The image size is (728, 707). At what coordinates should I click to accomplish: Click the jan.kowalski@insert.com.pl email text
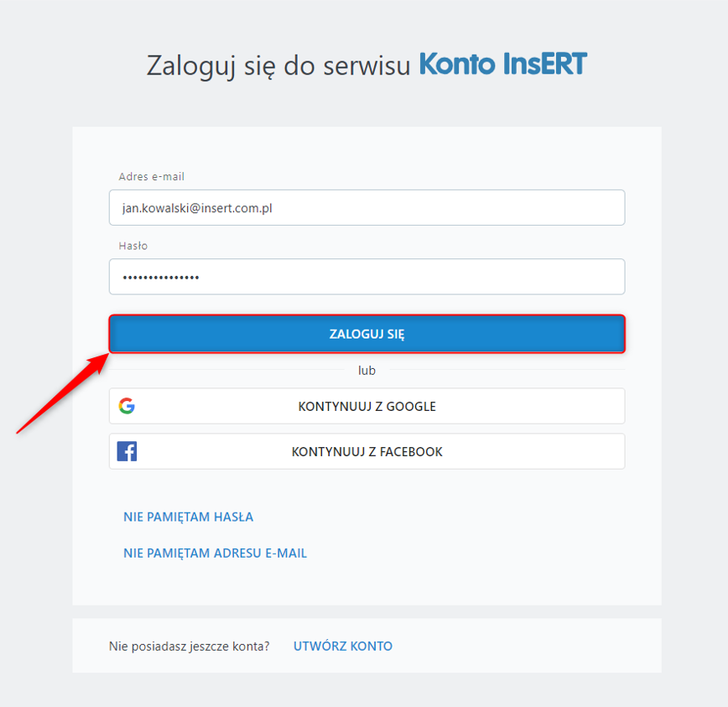[197, 208]
